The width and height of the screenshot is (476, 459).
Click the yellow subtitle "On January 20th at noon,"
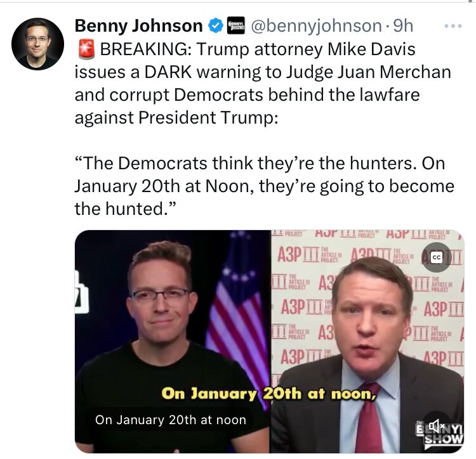click(270, 394)
